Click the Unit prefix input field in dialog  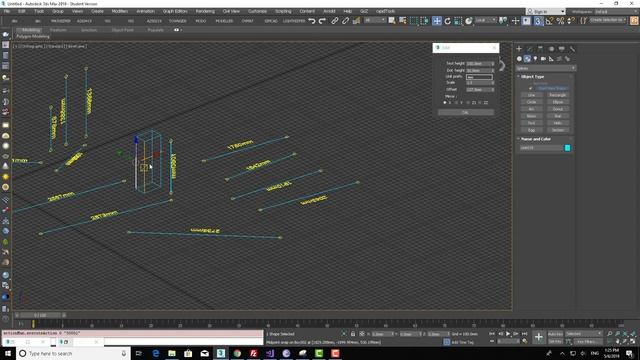(x=480, y=77)
